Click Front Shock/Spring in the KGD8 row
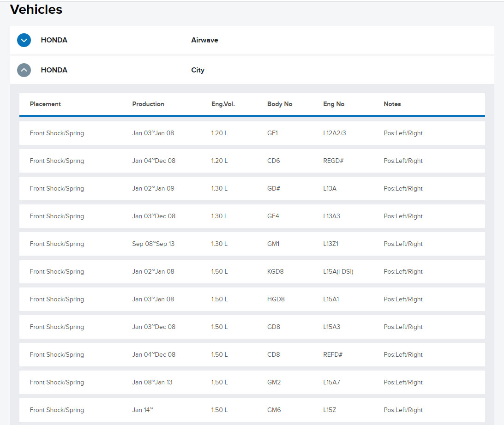504x425 pixels. [57, 271]
